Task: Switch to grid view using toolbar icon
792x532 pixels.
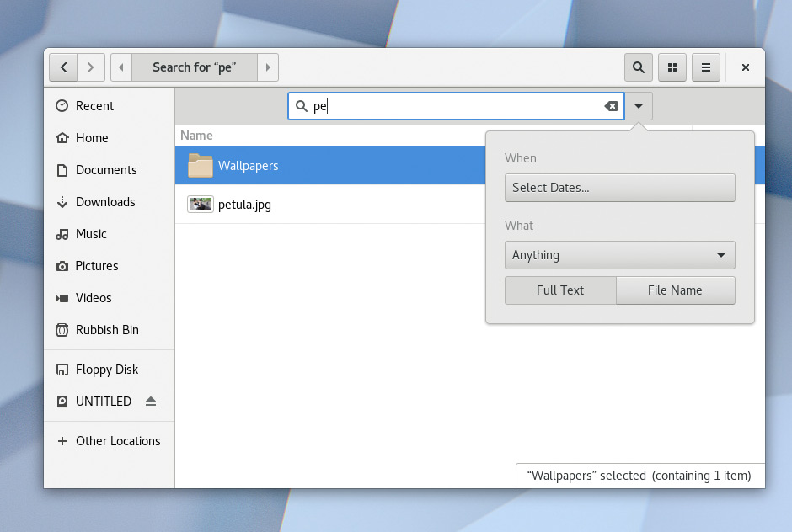Action: [x=672, y=67]
